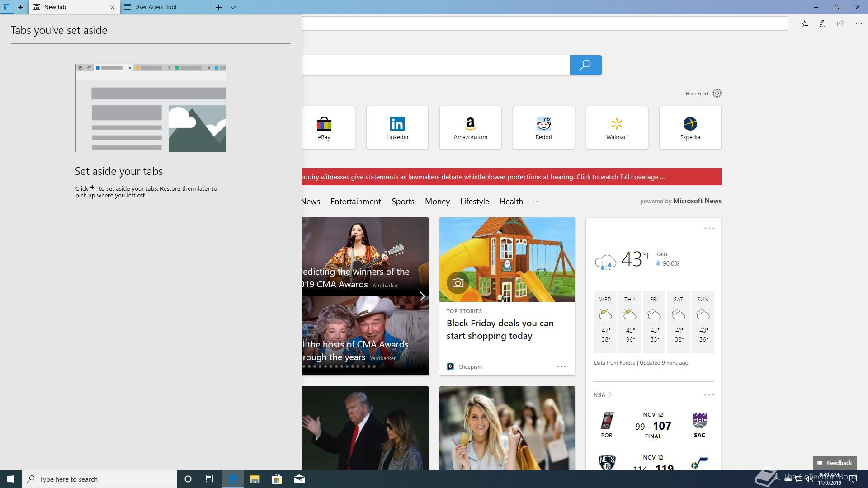Select the WED forecast column
This screenshot has width=868, height=488.
605,322
